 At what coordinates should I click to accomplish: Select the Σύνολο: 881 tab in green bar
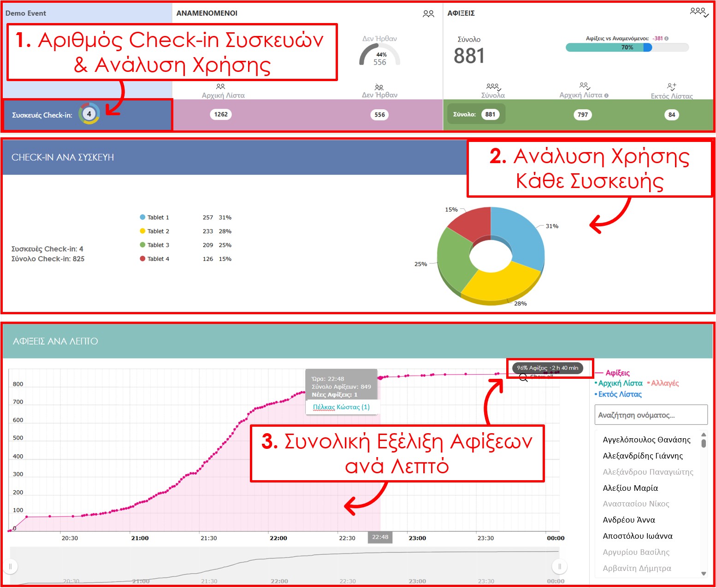(476, 114)
